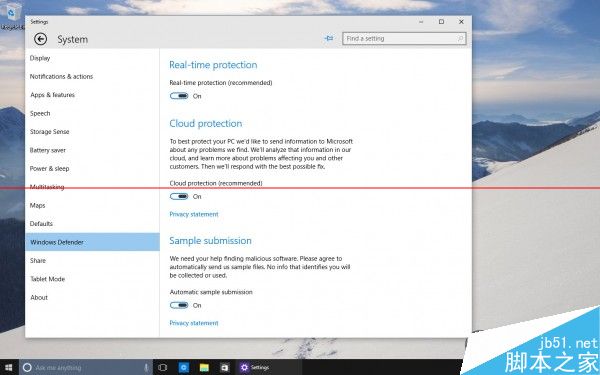The height and width of the screenshot is (375, 600).
Task: Open Task View from the taskbar
Action: (x=163, y=368)
